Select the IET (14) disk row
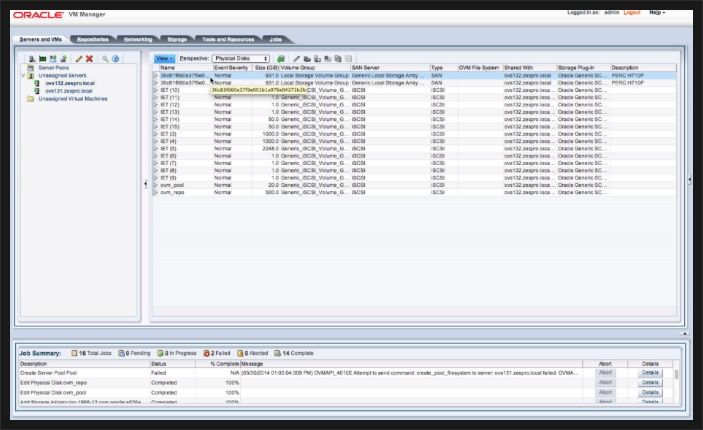The height and width of the screenshot is (430, 703). pos(414,119)
